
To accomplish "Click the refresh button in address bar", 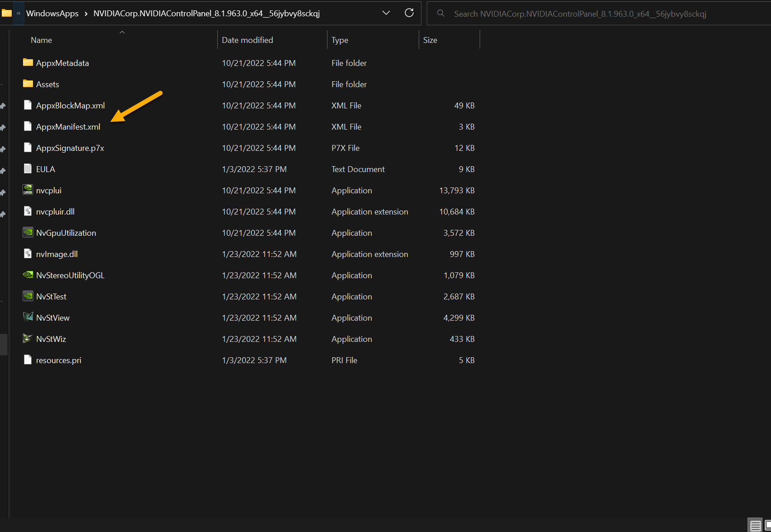I will 409,13.
